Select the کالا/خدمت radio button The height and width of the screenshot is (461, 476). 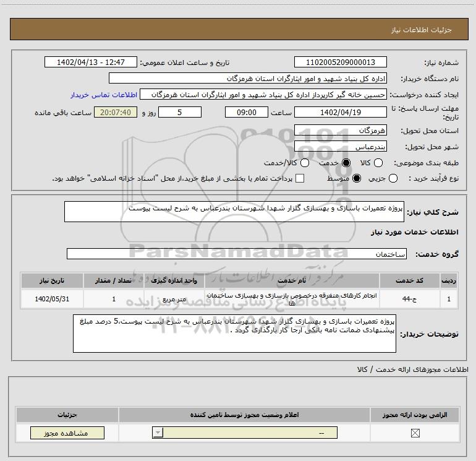pos(305,163)
